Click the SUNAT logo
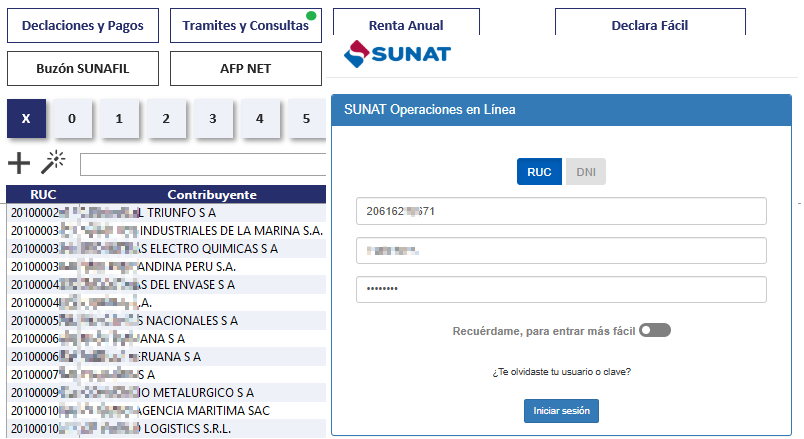This screenshot has height=439, width=804. (397, 54)
